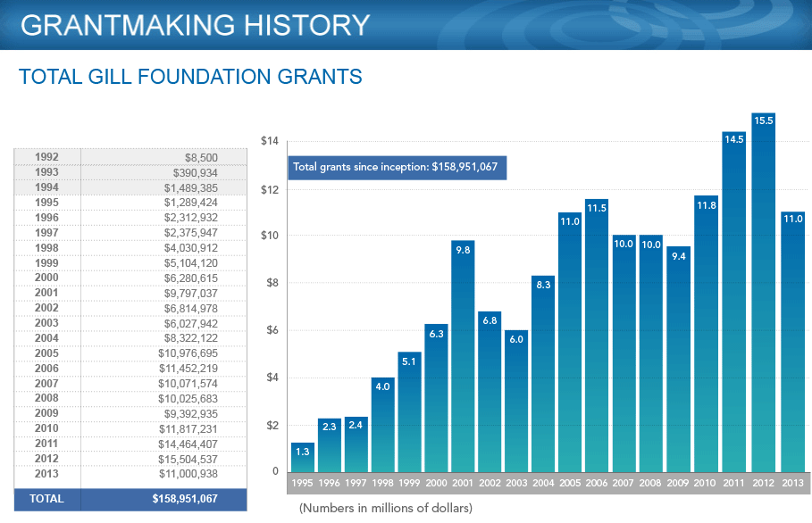Click the 5.1 bar label
This screenshot has width=812, height=523.
409,361
